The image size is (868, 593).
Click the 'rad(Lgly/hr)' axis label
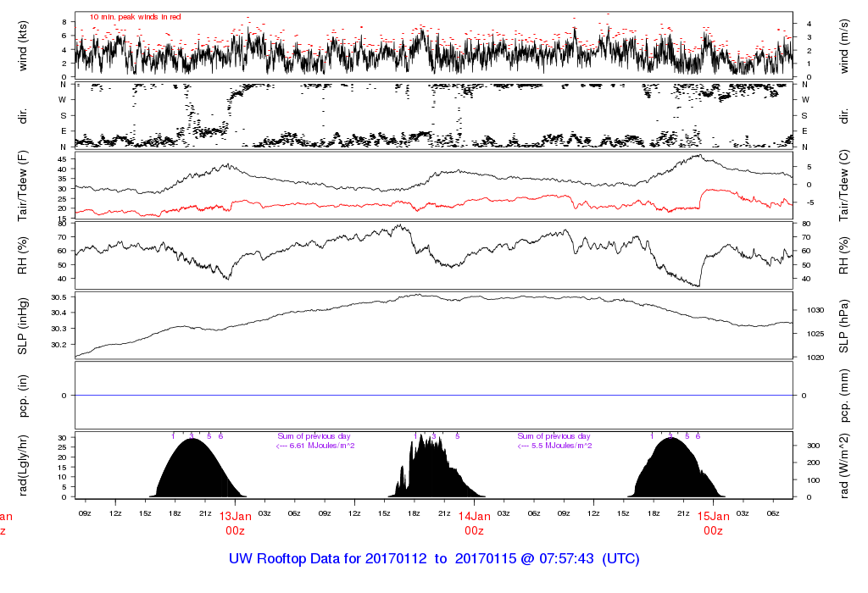[23, 465]
